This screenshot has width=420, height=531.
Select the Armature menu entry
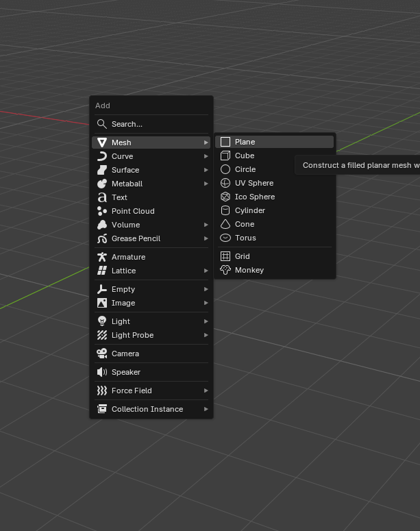pyautogui.click(x=151, y=257)
